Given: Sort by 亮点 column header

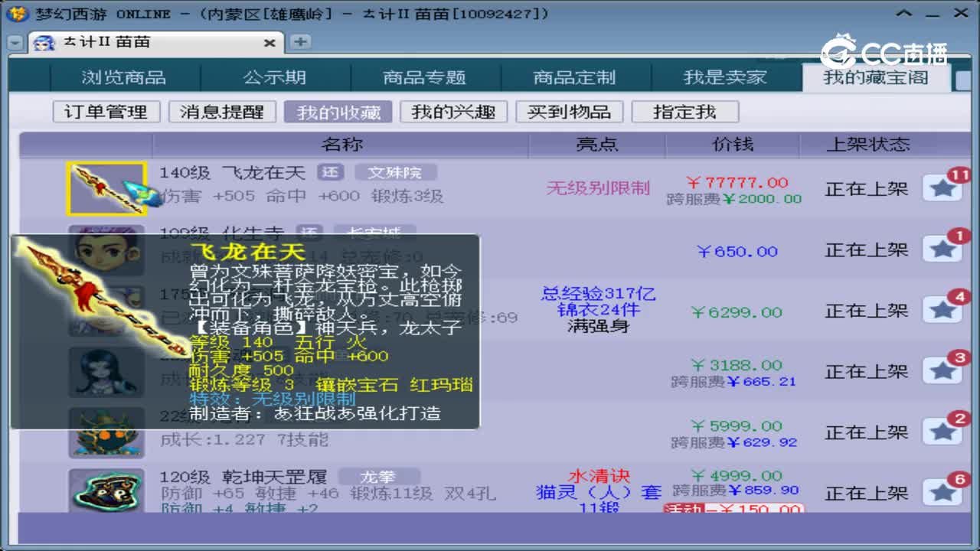Looking at the screenshot, I should [597, 144].
